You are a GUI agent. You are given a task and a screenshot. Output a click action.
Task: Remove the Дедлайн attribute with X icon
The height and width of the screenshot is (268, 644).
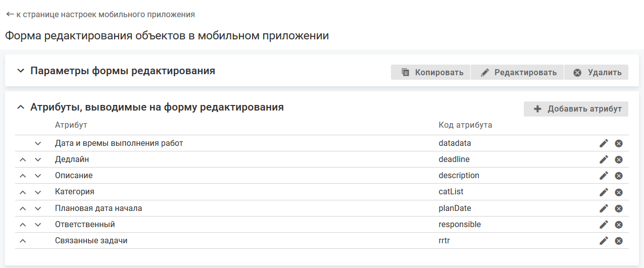(x=619, y=159)
